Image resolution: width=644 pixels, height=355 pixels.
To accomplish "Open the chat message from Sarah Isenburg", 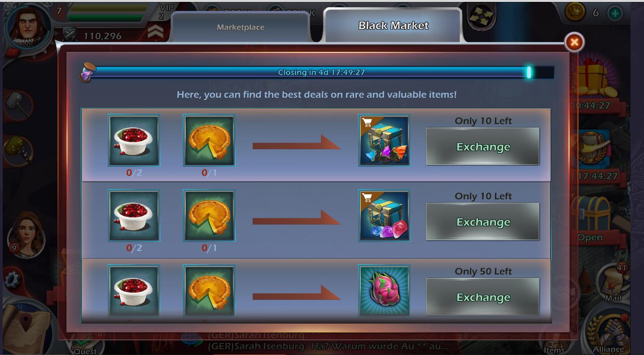I will tap(328, 346).
